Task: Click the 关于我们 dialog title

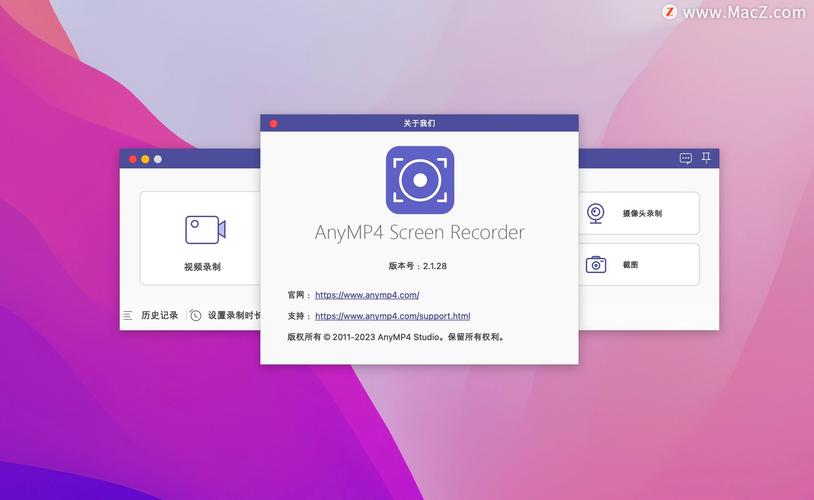Action: (x=419, y=123)
